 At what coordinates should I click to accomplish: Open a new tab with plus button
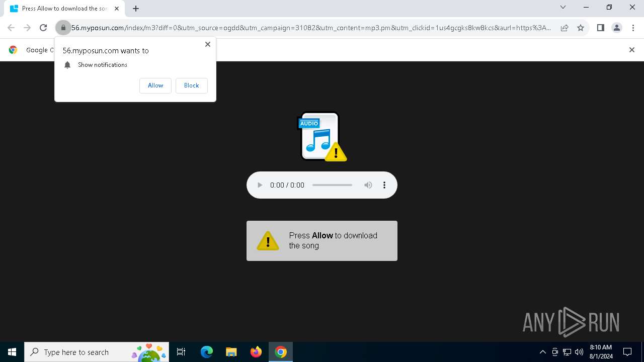click(x=136, y=9)
